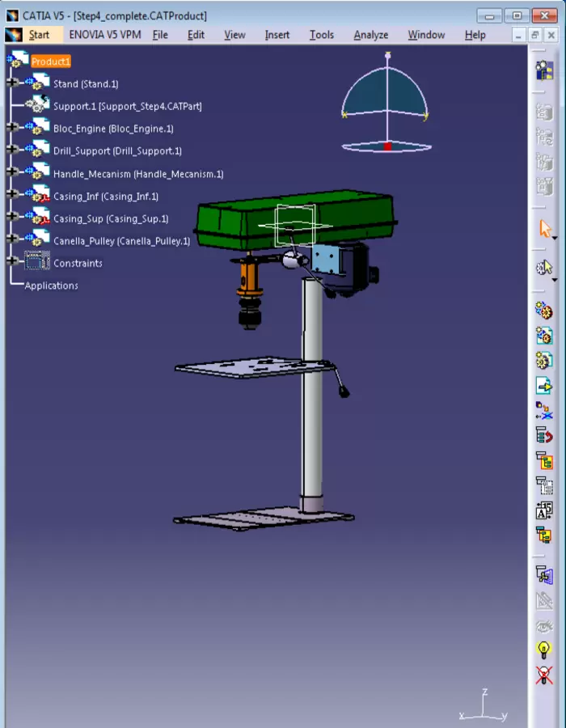
Task: Open dropdown arrow beside Select arrow tool
Action: point(555,238)
